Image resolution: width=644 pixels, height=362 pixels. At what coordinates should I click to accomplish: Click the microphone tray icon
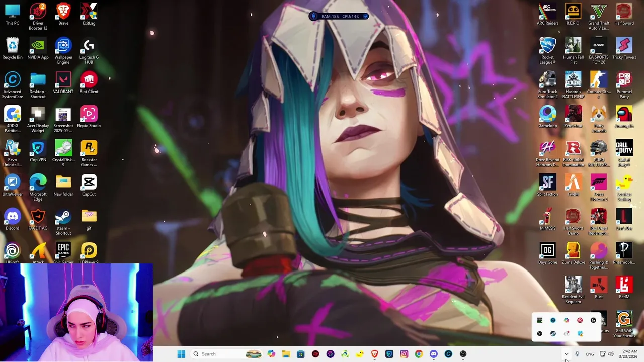pos(577,354)
